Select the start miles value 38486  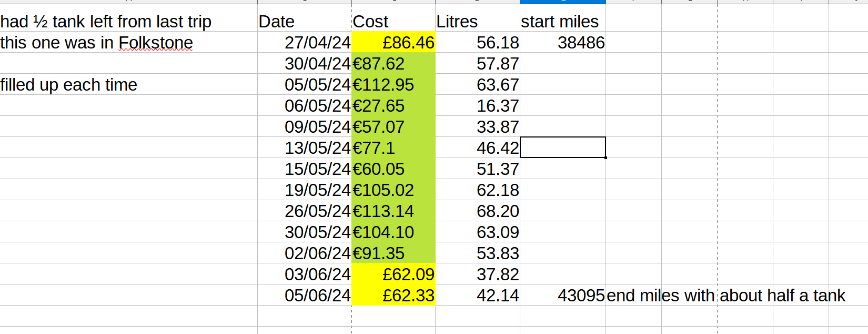coord(581,43)
